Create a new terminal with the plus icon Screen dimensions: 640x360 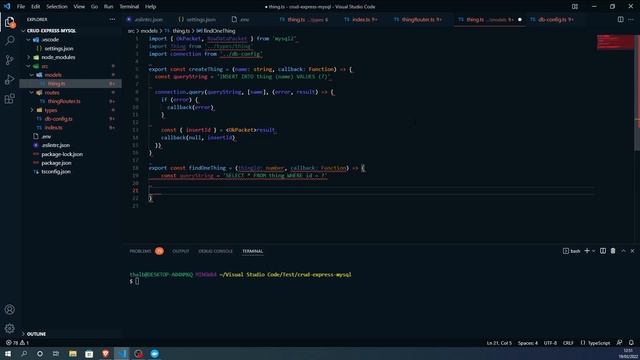coord(587,251)
